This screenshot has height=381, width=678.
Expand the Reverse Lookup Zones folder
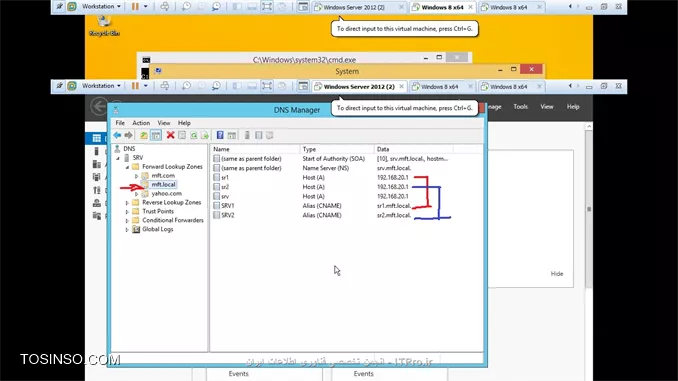click(127, 203)
